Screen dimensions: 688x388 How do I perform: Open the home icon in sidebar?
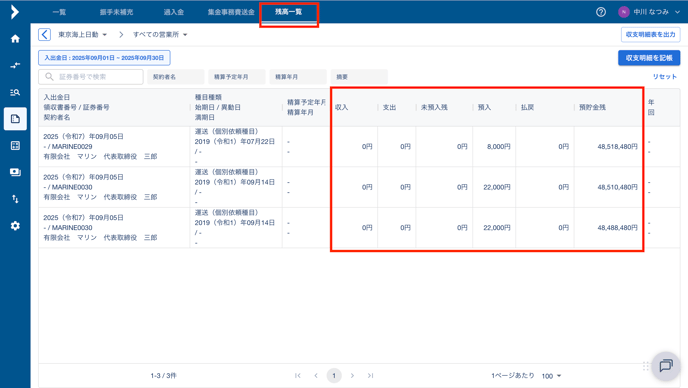[15, 39]
